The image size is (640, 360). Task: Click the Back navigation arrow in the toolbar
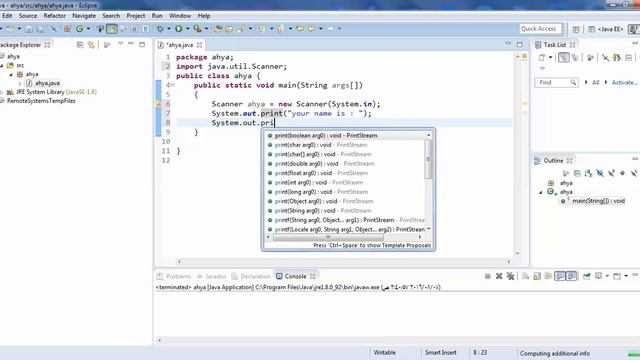tap(312, 29)
